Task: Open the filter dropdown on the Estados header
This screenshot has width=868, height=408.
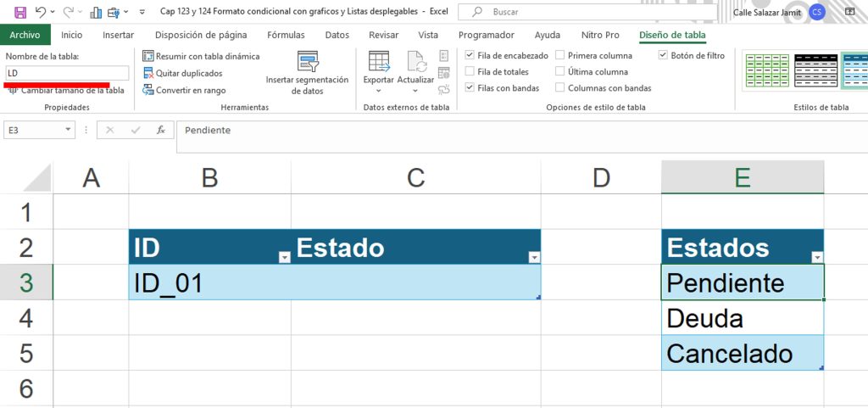Action: (x=817, y=257)
